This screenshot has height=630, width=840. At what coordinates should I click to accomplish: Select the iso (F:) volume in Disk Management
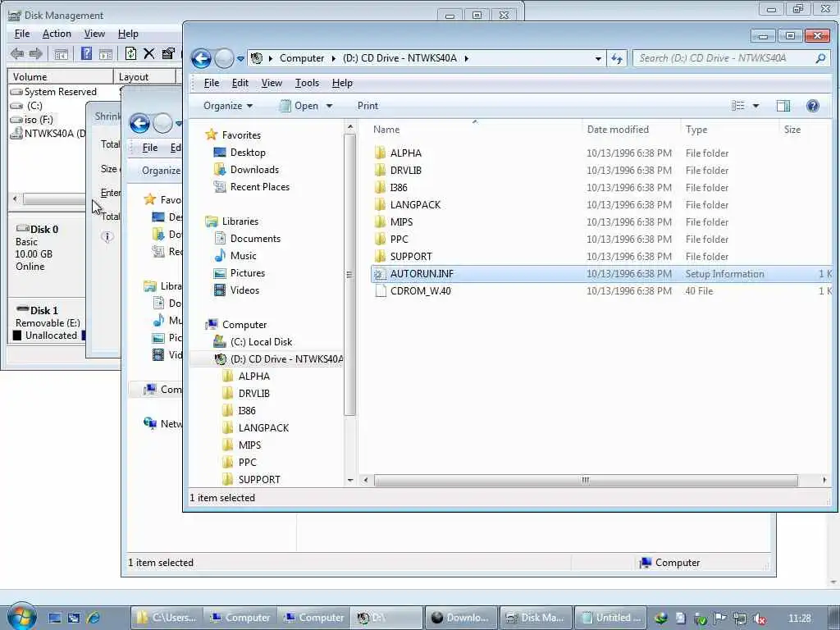click(x=39, y=120)
